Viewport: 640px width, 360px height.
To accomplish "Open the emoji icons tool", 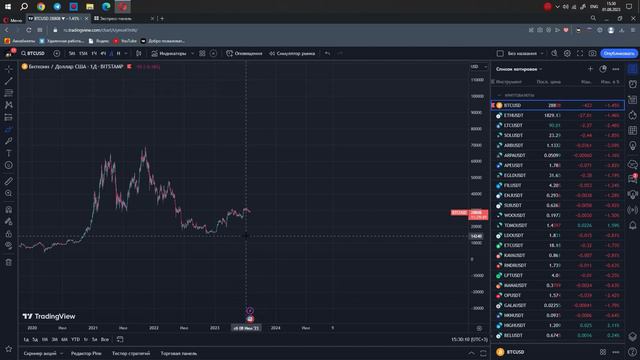I will pos(9,165).
